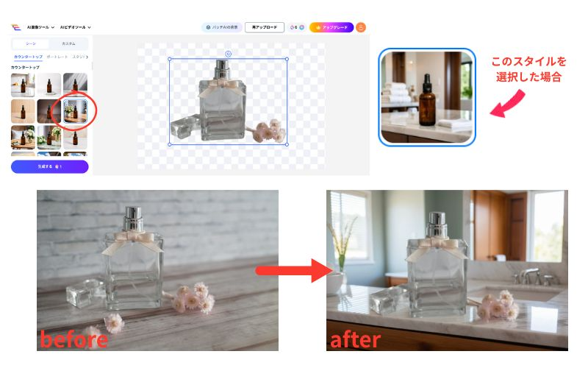Screen dimensions: 588x368
Task: Click the rotate handle above the perfume image
Action: [x=228, y=53]
